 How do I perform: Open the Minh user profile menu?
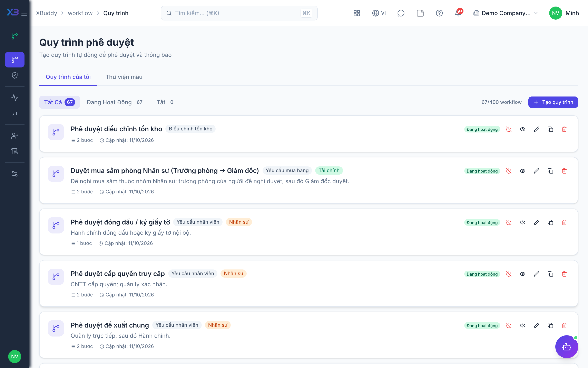(564, 13)
